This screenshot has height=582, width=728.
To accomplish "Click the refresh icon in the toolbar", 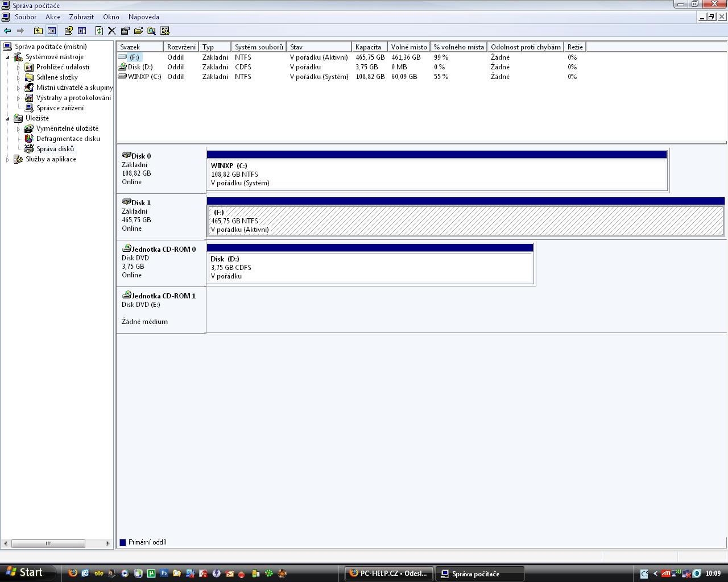I will tap(99, 31).
